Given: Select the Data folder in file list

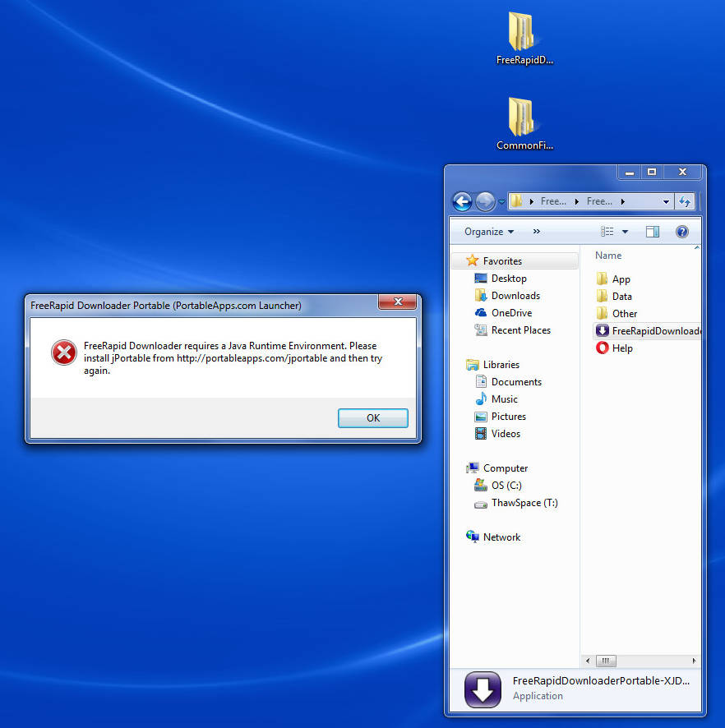Looking at the screenshot, I should pos(613,297).
